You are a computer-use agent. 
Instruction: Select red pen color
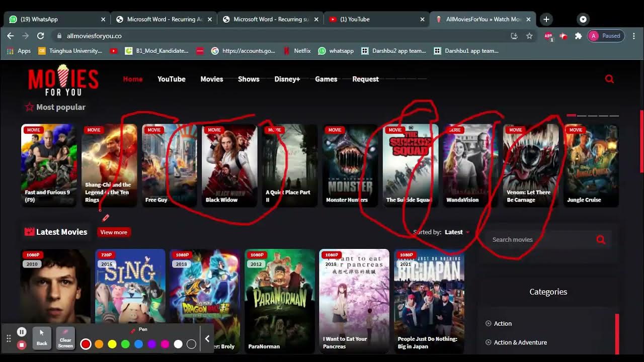[x=86, y=344]
